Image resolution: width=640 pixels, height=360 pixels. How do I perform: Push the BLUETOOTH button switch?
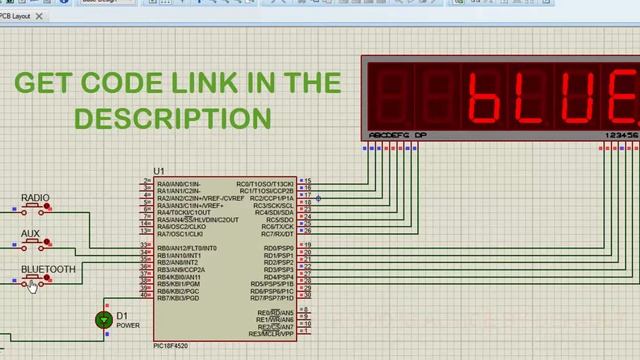tap(33, 280)
